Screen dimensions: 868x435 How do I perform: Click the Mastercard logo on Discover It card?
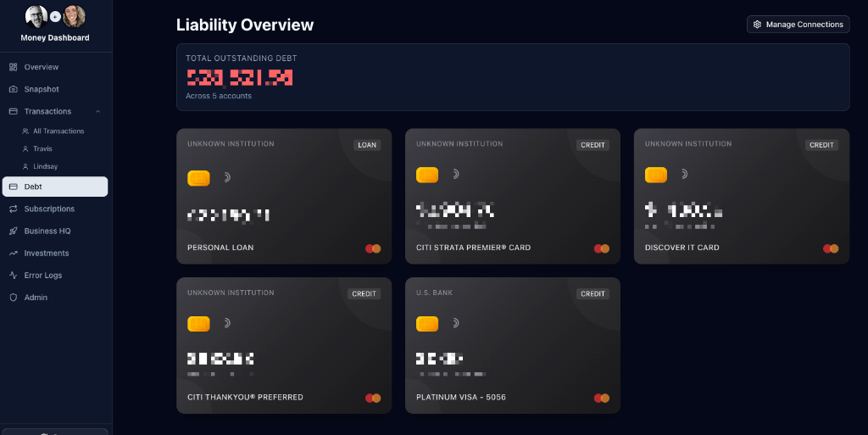831,248
